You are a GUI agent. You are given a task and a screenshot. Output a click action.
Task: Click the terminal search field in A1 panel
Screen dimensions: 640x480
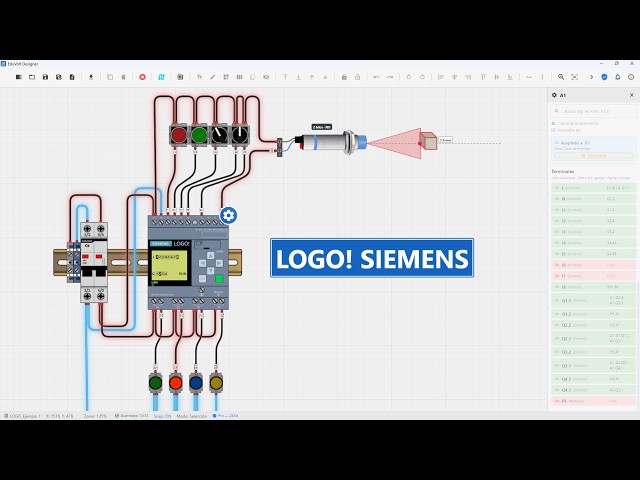coord(593,111)
